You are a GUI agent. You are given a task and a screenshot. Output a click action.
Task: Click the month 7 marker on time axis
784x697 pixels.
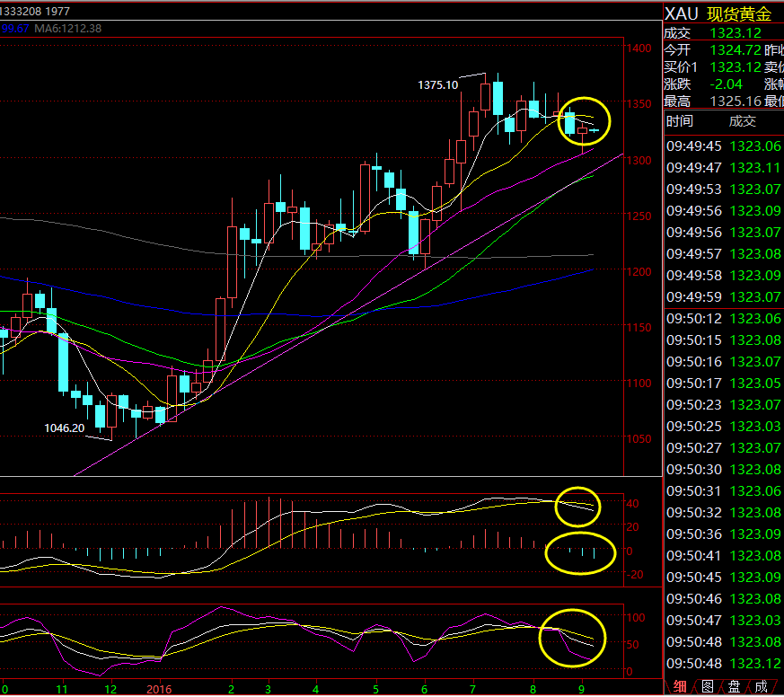tap(472, 690)
